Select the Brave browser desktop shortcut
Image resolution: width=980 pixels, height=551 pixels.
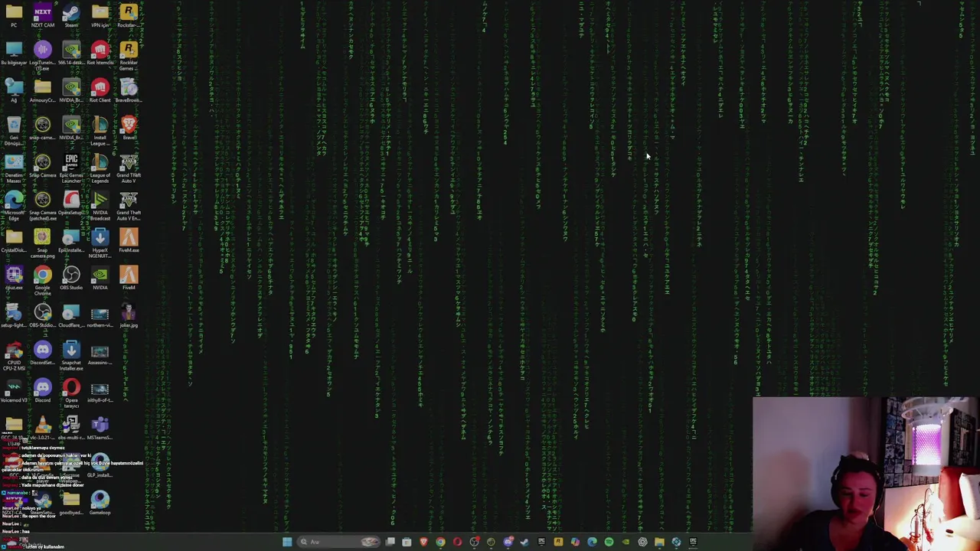pos(129,128)
